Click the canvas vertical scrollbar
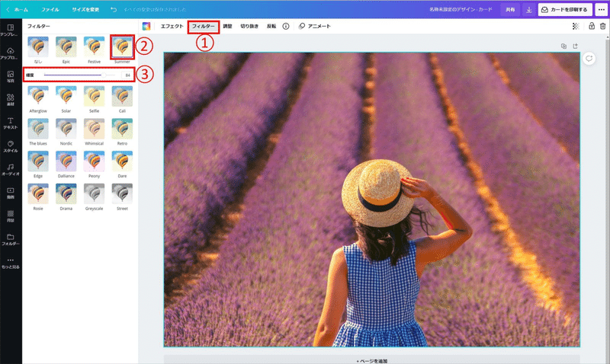Screen dimensions: 610x364 (608, 199)
